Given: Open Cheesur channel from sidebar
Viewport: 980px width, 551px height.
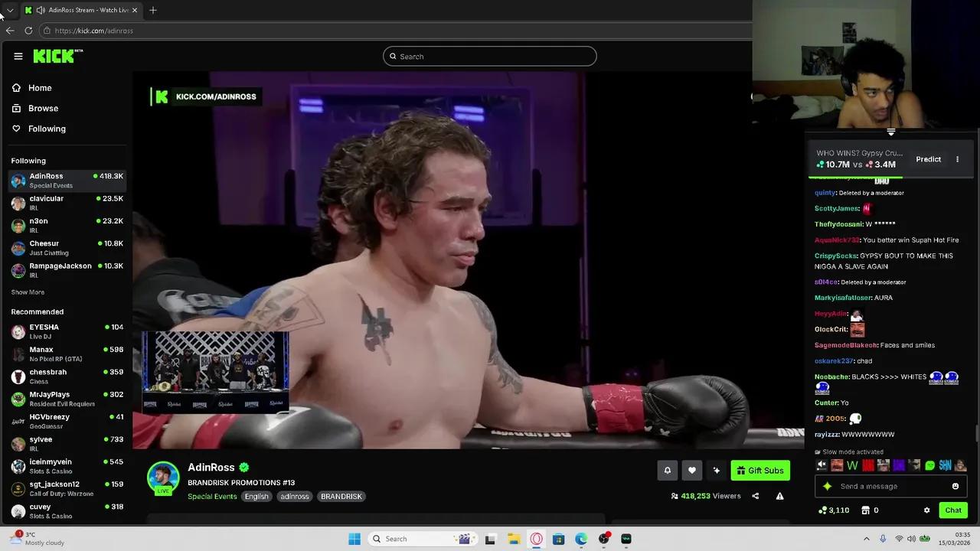Looking at the screenshot, I should (67, 248).
